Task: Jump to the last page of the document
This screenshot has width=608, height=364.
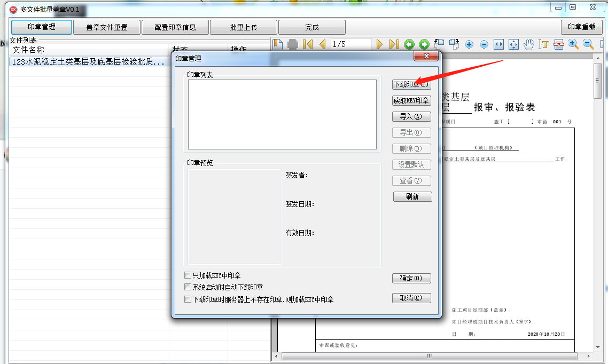Action: click(x=394, y=44)
